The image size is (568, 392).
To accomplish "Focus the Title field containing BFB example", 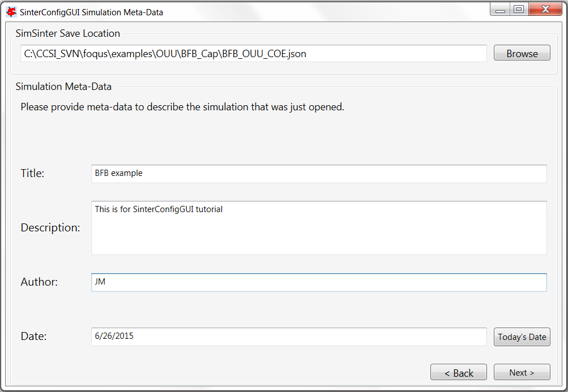I will (x=318, y=174).
